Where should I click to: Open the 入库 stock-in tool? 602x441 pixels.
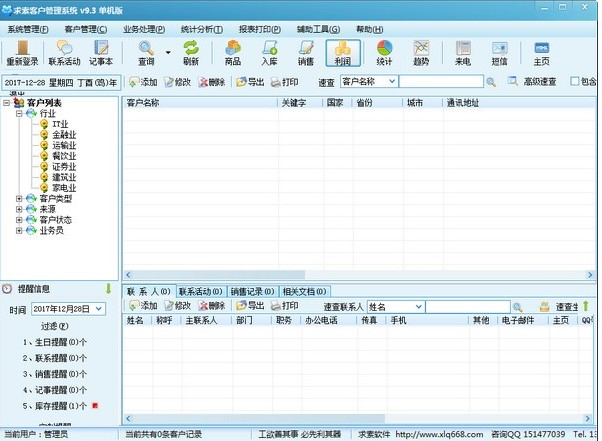point(270,53)
